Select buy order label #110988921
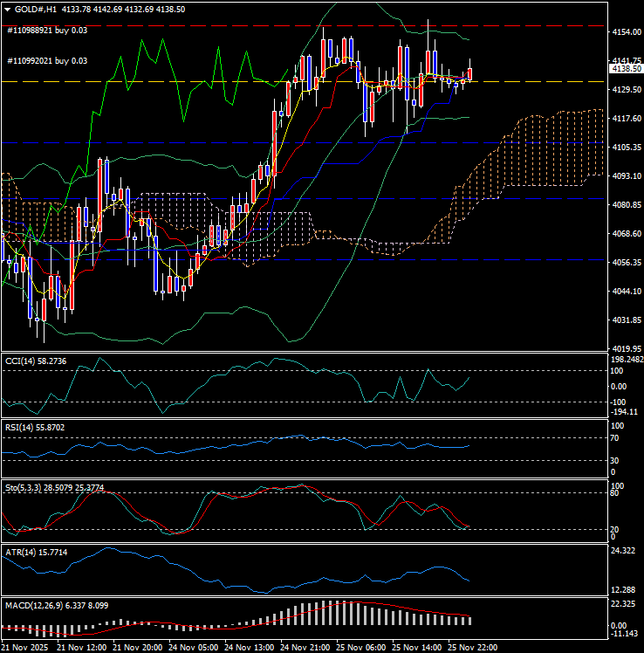This screenshot has width=644, height=653. [47, 30]
